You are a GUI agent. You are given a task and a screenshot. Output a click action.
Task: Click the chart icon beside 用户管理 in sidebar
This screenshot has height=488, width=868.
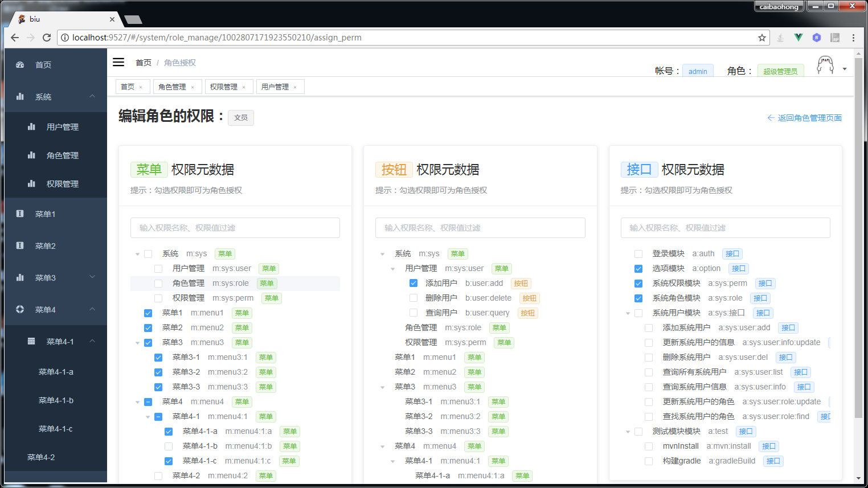pos(31,126)
